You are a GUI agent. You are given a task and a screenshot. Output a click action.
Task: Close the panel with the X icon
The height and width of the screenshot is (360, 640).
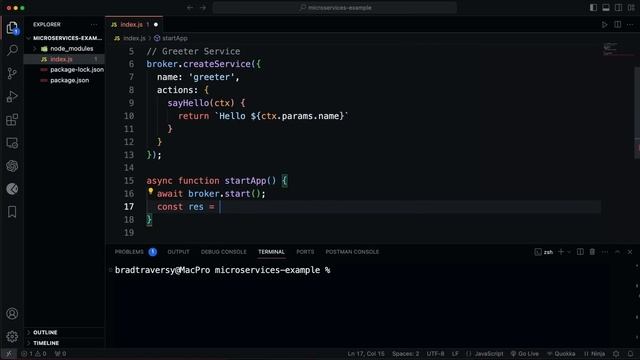tap(630, 252)
